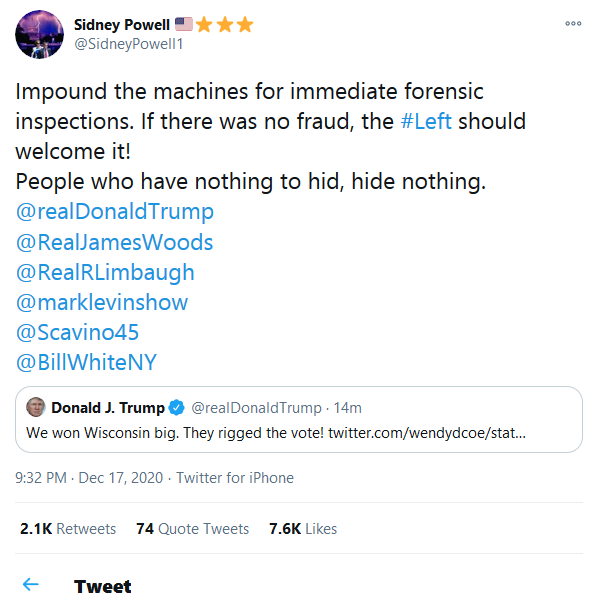The height and width of the screenshot is (601, 598).
Task: View the 7.6K Likes list
Action: 303,529
